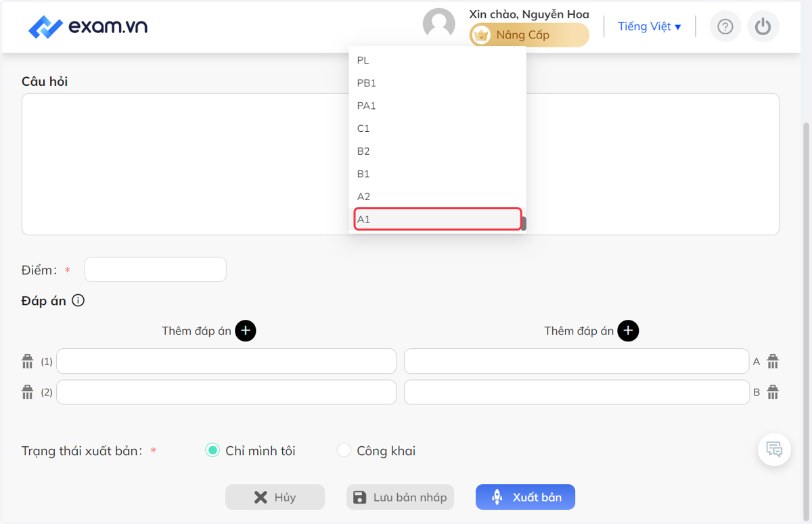Click the Lưu bản nháp button

[x=400, y=497]
